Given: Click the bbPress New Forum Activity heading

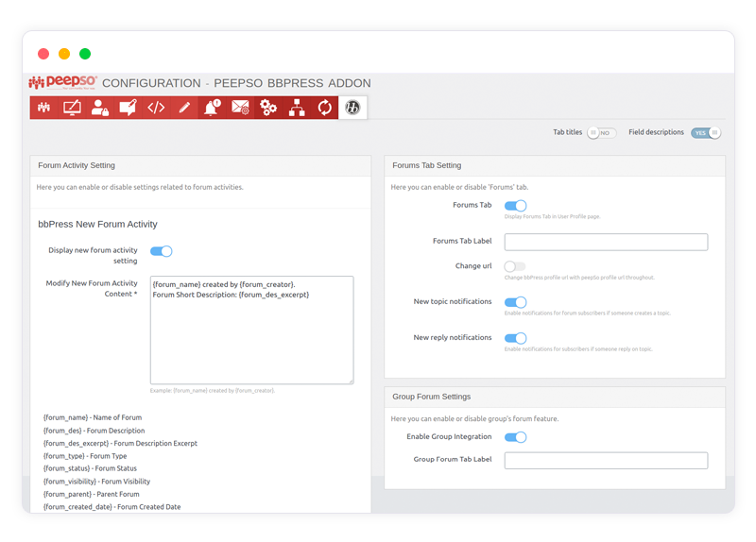Looking at the screenshot, I should pos(98,225).
